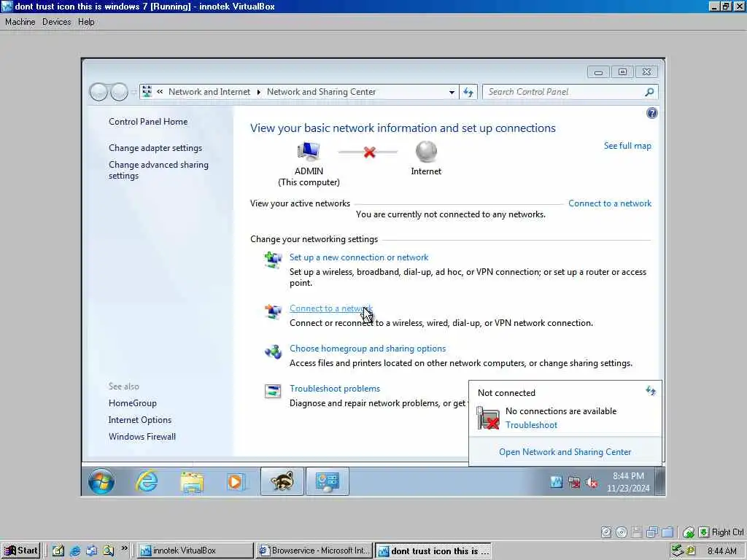
Task: Select Network and Sharing Center breadcrumb
Action: (x=321, y=92)
